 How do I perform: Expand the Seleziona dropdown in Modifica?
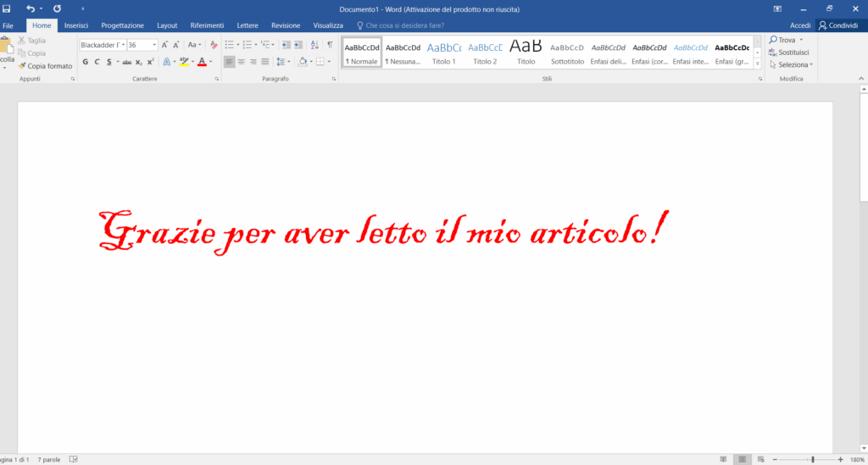[x=794, y=64]
